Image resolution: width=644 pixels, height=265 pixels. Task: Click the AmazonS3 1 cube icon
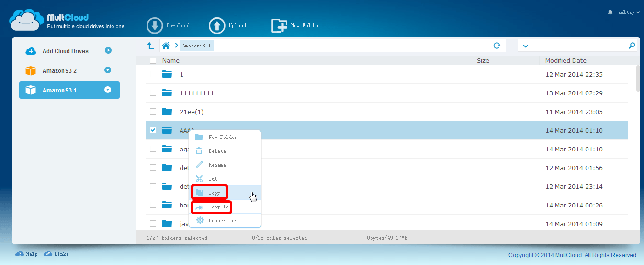pos(31,90)
